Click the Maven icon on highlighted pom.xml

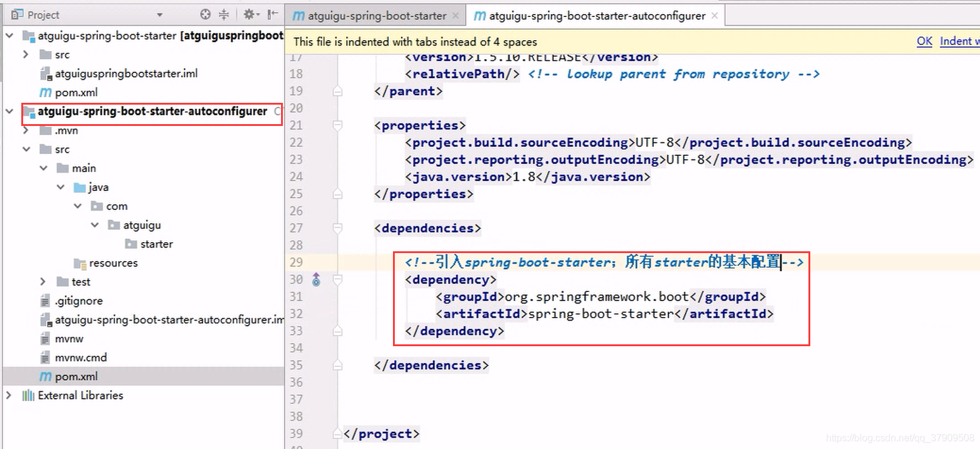click(x=46, y=377)
